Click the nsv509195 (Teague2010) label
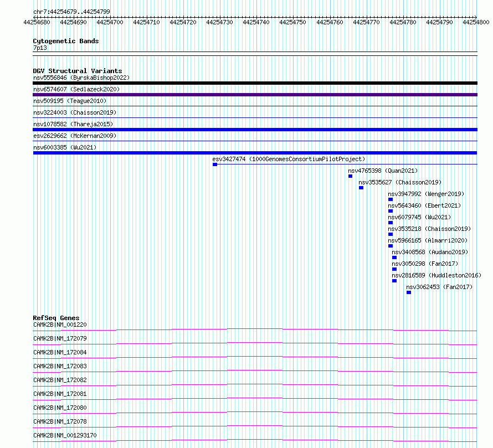 pos(70,101)
